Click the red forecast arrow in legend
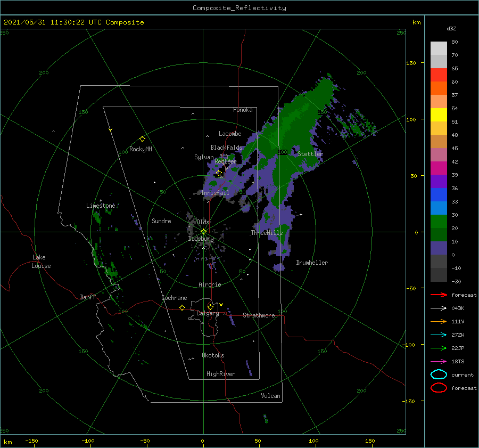The width and height of the screenshot is (479, 448). (x=439, y=295)
